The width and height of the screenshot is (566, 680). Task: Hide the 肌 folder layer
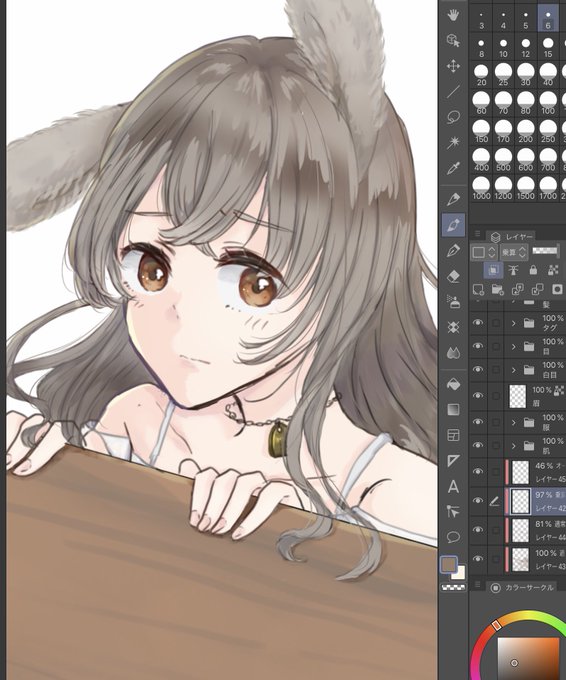point(478,445)
